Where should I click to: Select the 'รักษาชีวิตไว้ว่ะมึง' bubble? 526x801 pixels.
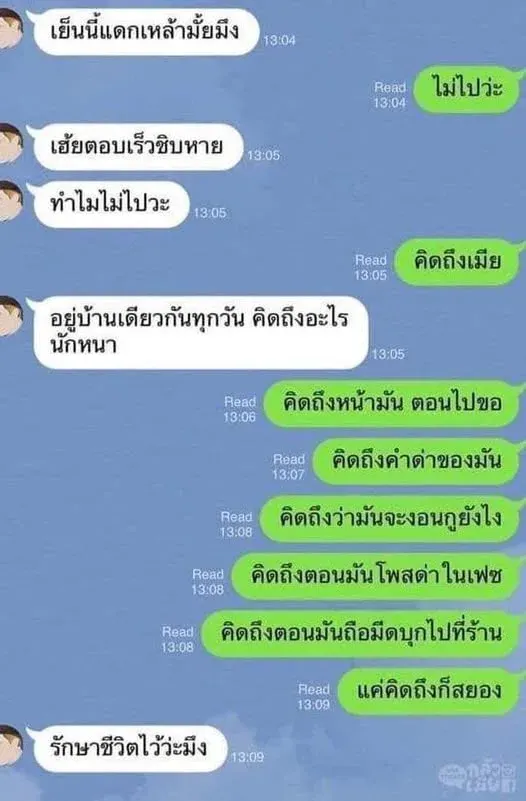coord(128,749)
